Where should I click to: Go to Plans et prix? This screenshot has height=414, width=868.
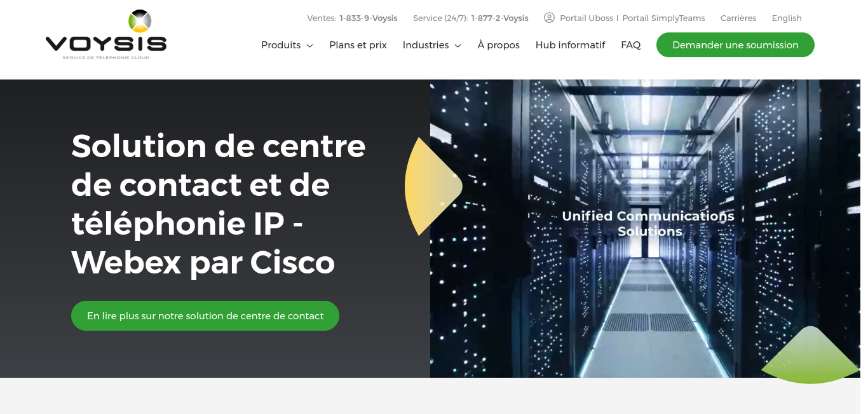(x=358, y=45)
